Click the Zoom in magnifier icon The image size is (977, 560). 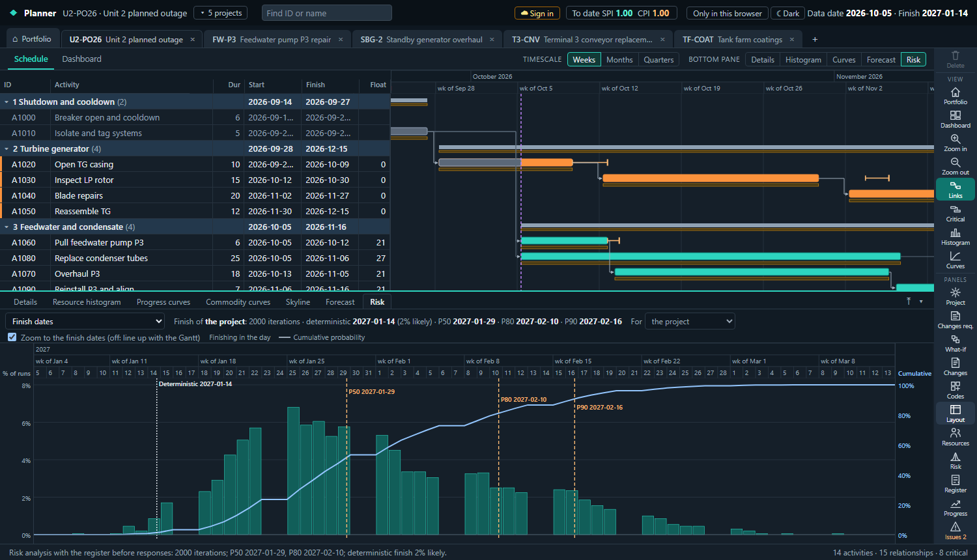(956, 143)
